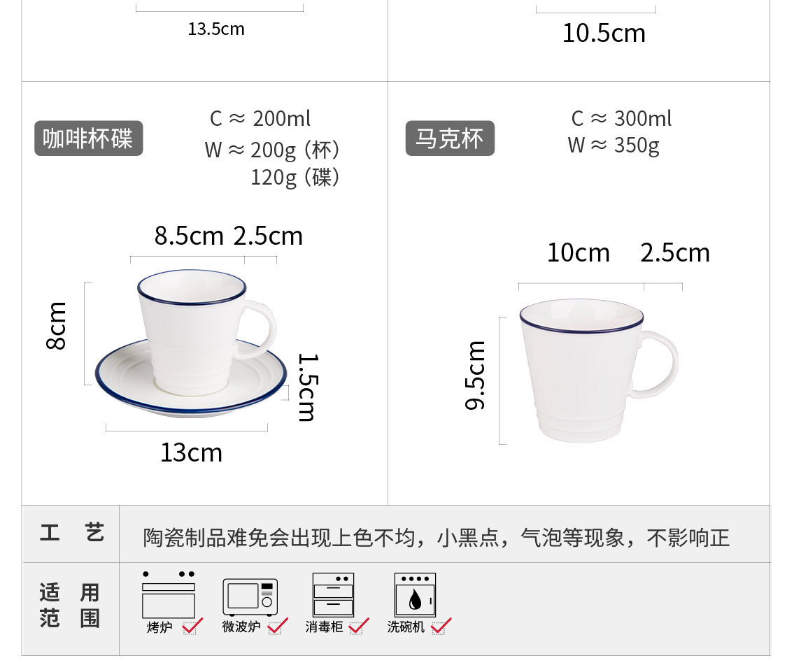The height and width of the screenshot is (672, 787).
Task: Click the ceramic craftsmanship note text
Action: (436, 538)
